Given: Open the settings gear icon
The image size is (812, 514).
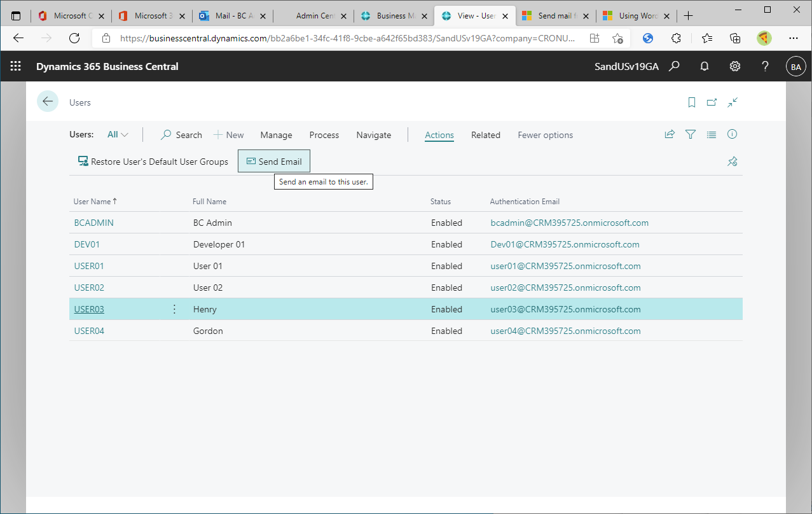Looking at the screenshot, I should pos(735,66).
